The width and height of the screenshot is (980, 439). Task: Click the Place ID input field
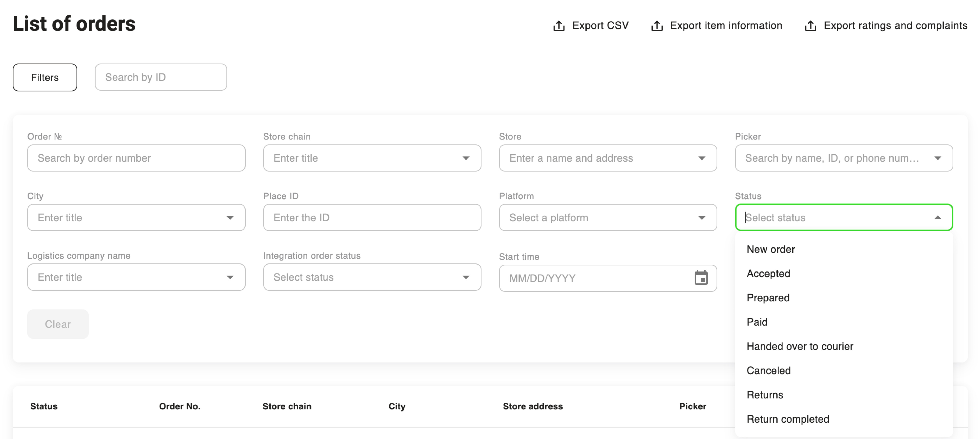(372, 218)
